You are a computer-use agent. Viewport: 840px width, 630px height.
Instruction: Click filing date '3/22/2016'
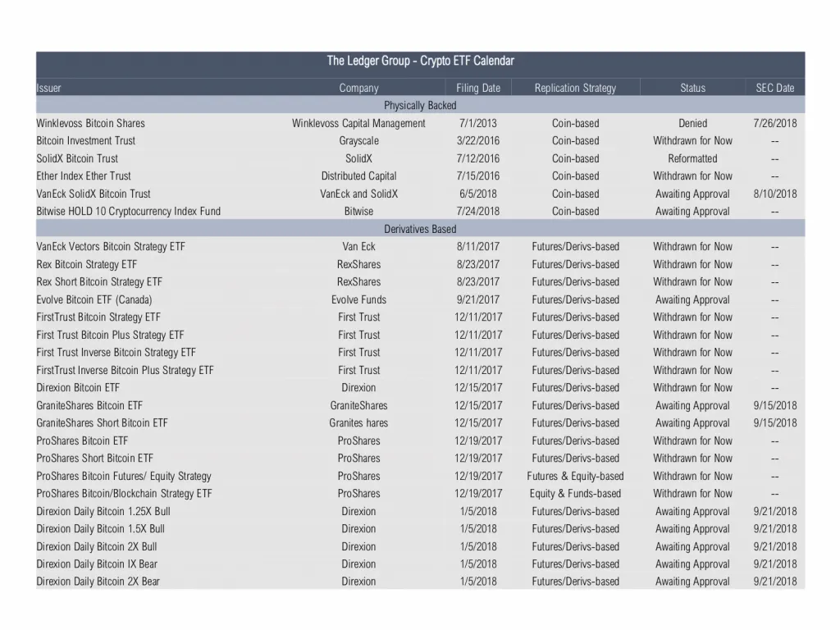click(478, 141)
